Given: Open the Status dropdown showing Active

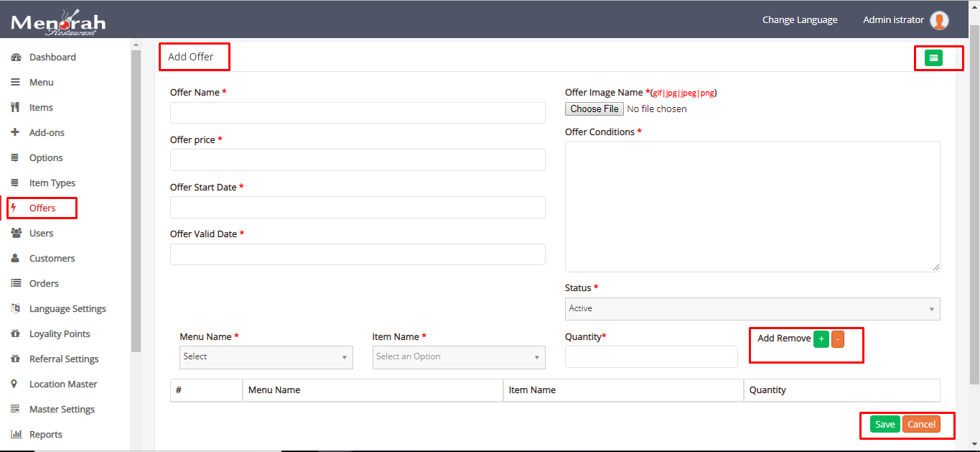Looking at the screenshot, I should click(752, 309).
